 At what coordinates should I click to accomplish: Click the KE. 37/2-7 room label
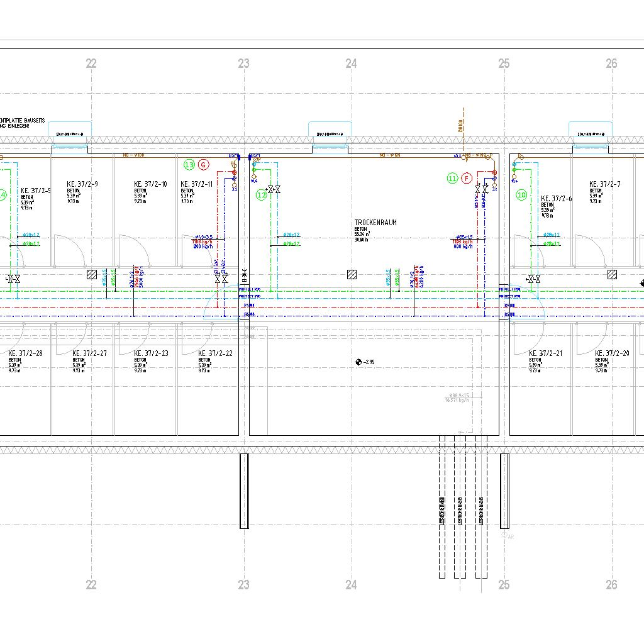(606, 184)
